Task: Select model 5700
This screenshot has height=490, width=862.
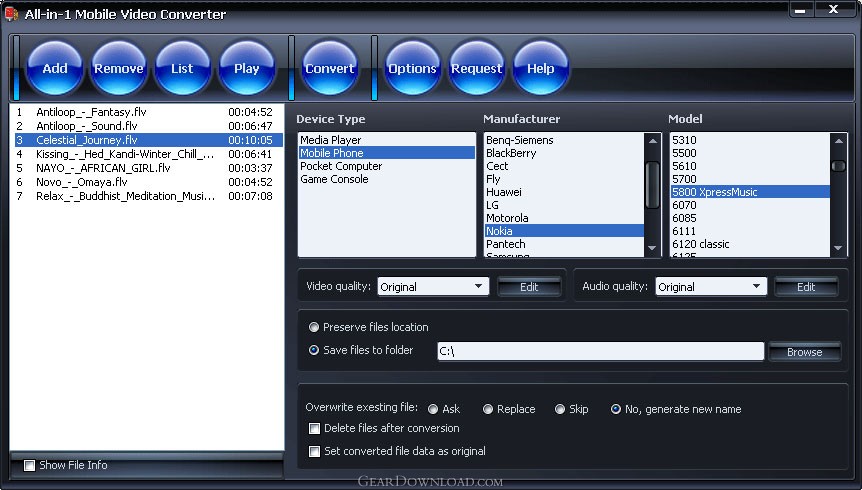Action: [750, 179]
